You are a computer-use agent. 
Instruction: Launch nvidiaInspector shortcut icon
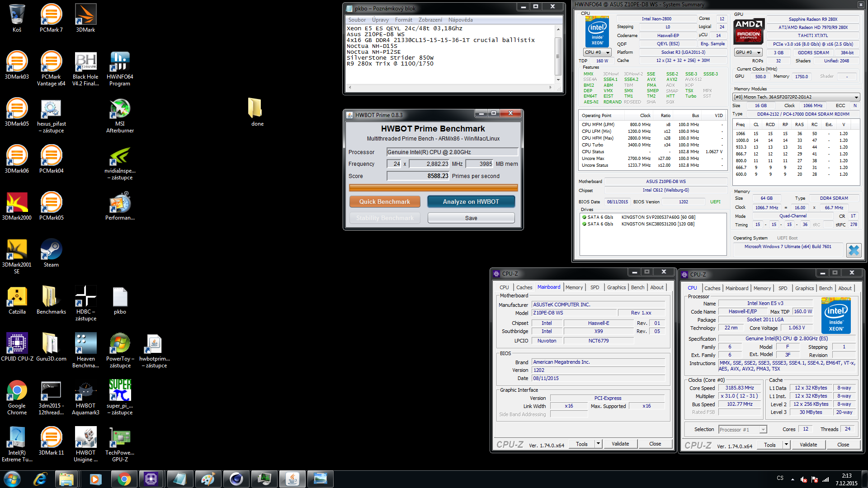(x=120, y=163)
